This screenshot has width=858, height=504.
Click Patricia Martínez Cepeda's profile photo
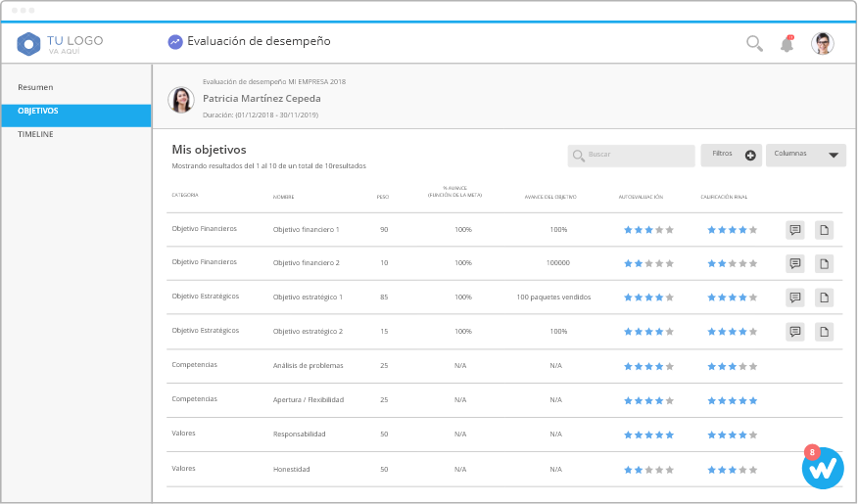[x=181, y=99]
